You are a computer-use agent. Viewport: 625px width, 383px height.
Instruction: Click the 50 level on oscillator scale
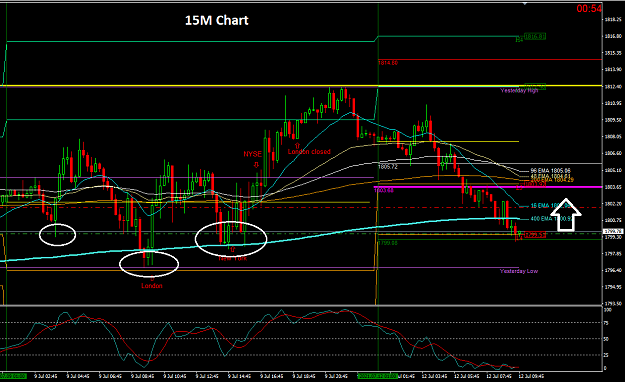[607, 339]
